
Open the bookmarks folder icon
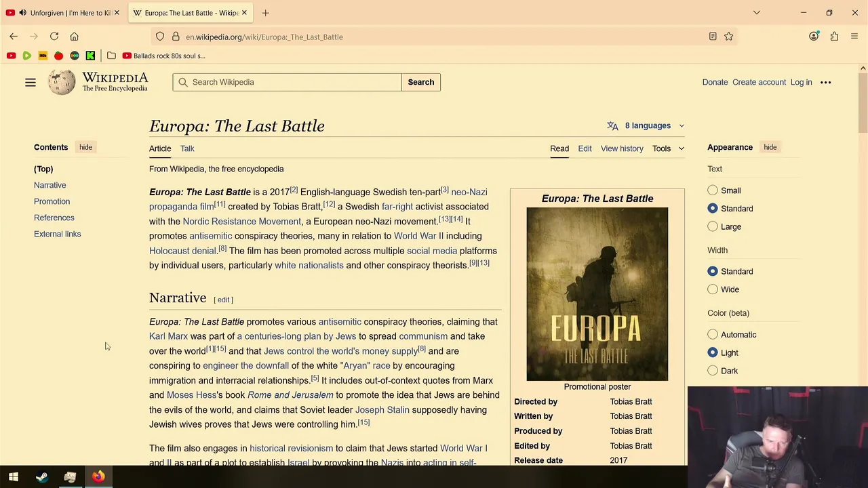(111, 56)
